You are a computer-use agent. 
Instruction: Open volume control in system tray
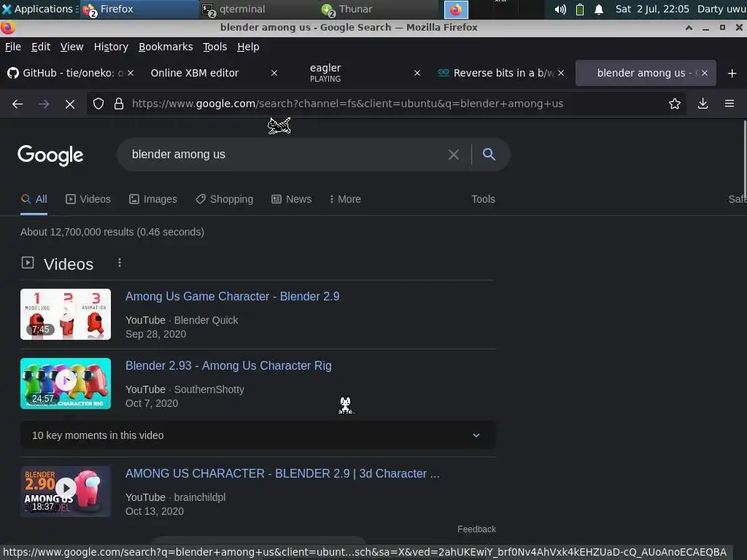(560, 9)
